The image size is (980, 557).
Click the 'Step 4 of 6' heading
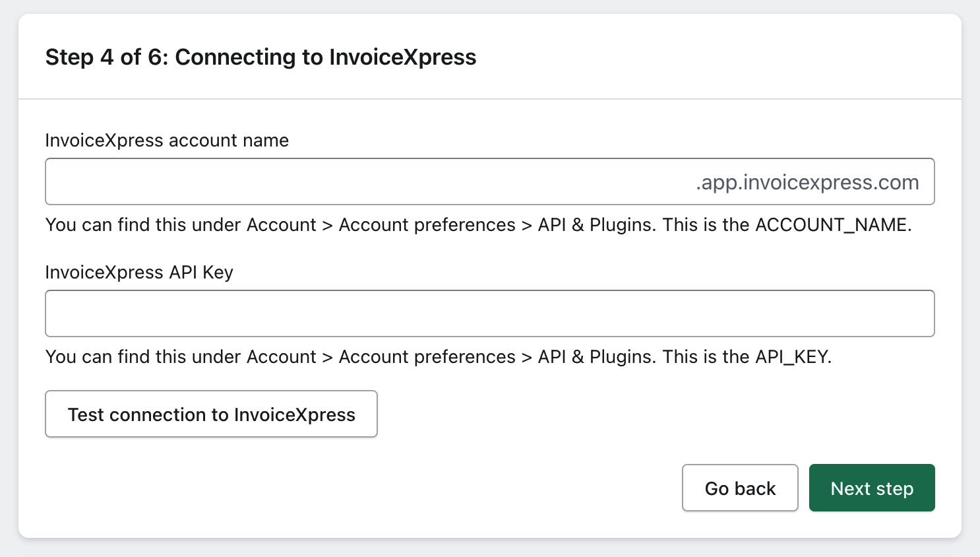(260, 57)
